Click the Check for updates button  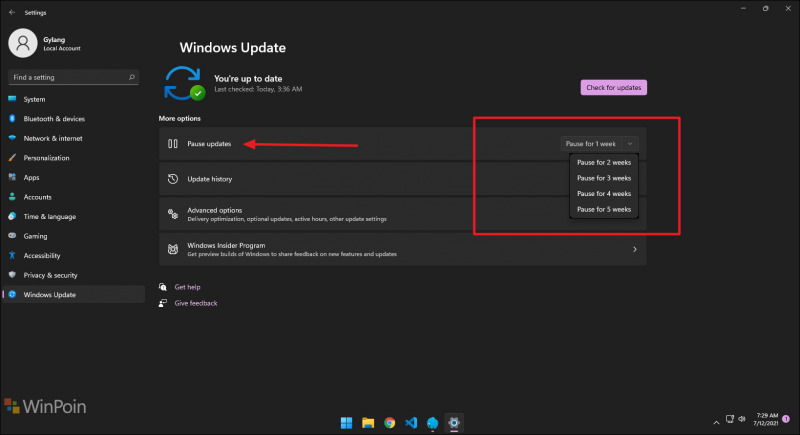coord(613,87)
